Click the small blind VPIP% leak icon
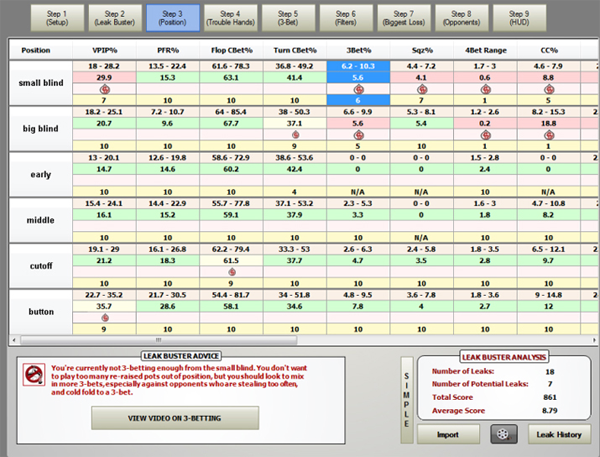The width and height of the screenshot is (600, 457). pos(105,90)
